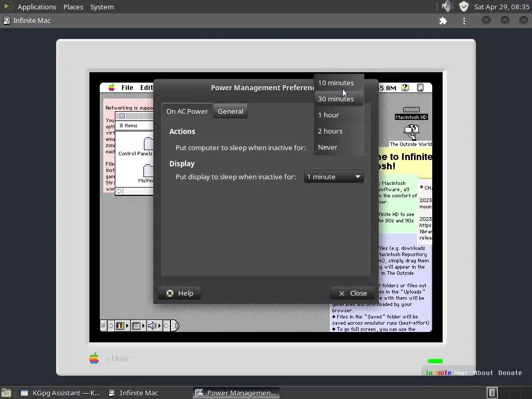Image resolution: width=532 pixels, height=399 pixels.
Task: Open the Control Strip sound volume module
Action: click(154, 326)
